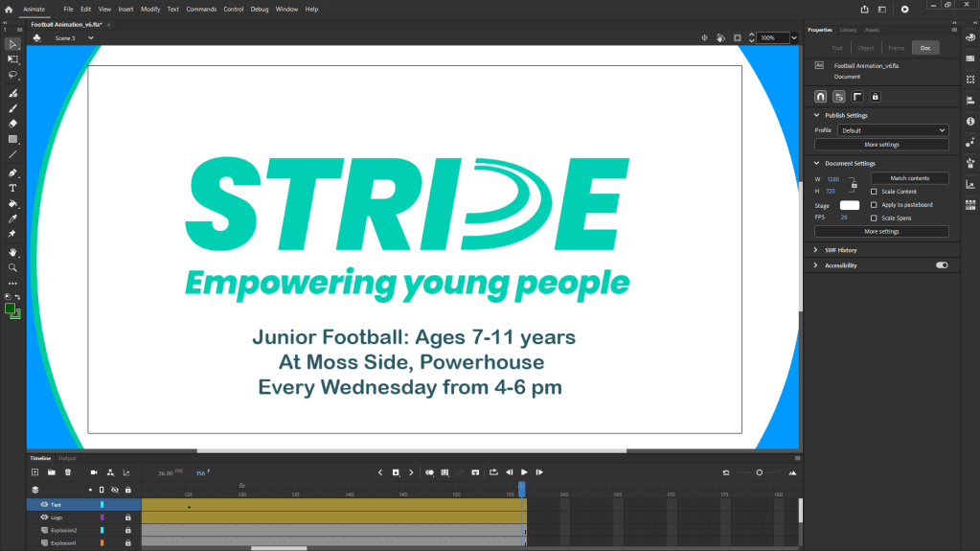Click More settings under Publish Settings
Image resolution: width=980 pixels, height=551 pixels.
[881, 145]
